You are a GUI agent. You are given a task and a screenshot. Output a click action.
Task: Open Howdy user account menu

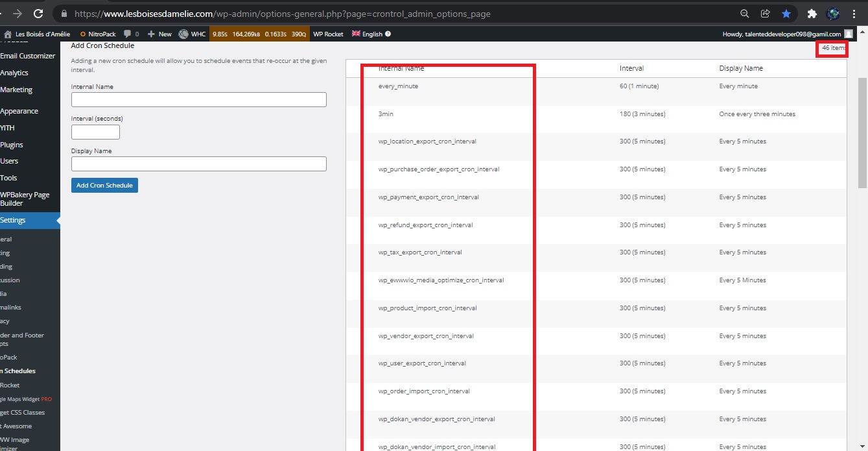(781, 34)
